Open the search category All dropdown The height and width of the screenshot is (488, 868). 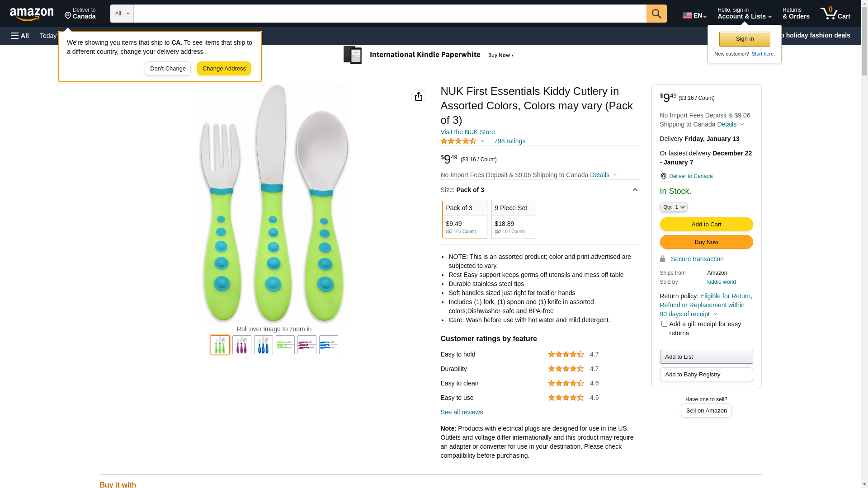click(122, 14)
